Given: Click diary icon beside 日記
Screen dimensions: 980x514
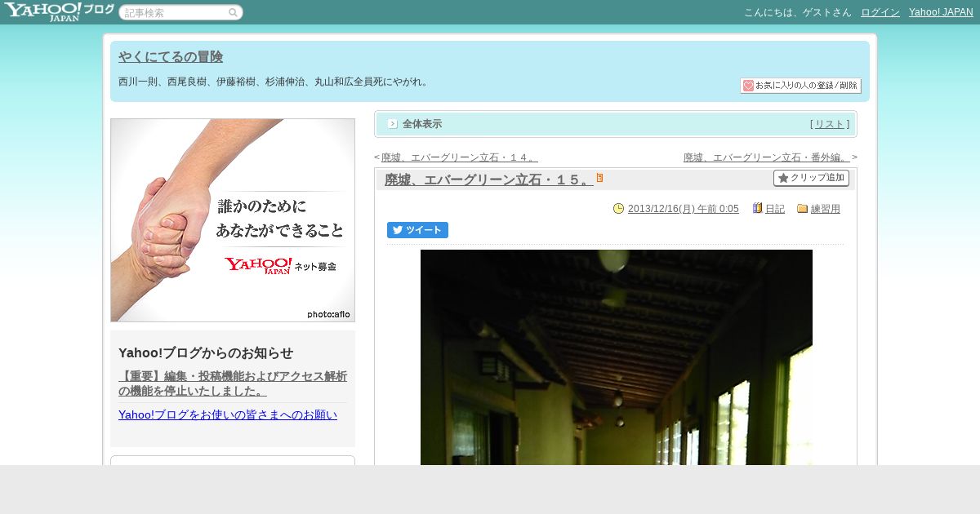Looking at the screenshot, I should click(757, 209).
